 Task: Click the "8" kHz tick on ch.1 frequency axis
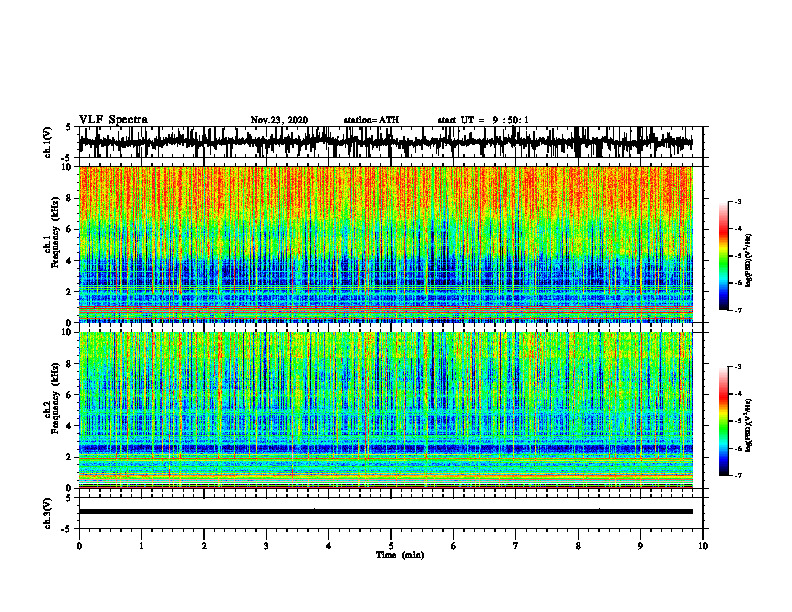70,198
